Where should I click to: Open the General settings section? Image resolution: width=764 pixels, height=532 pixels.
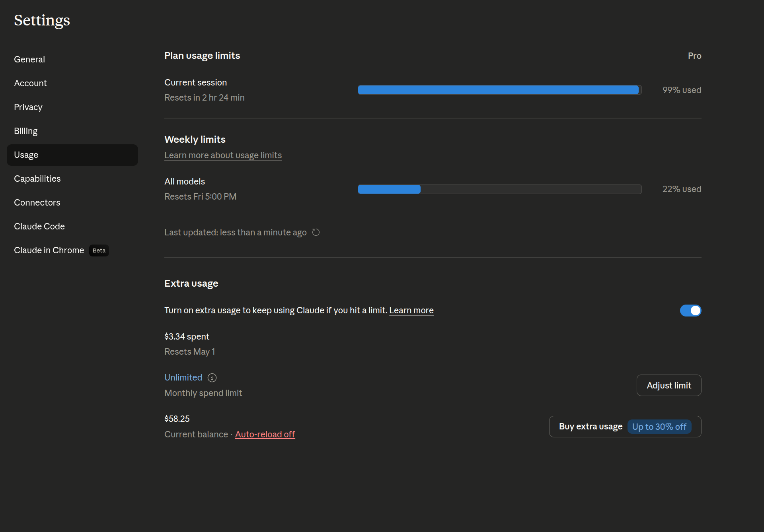click(x=29, y=59)
